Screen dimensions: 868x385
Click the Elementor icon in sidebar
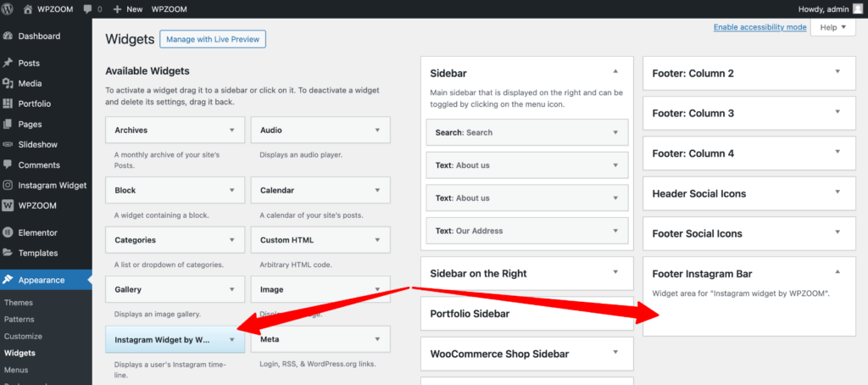tap(8, 232)
